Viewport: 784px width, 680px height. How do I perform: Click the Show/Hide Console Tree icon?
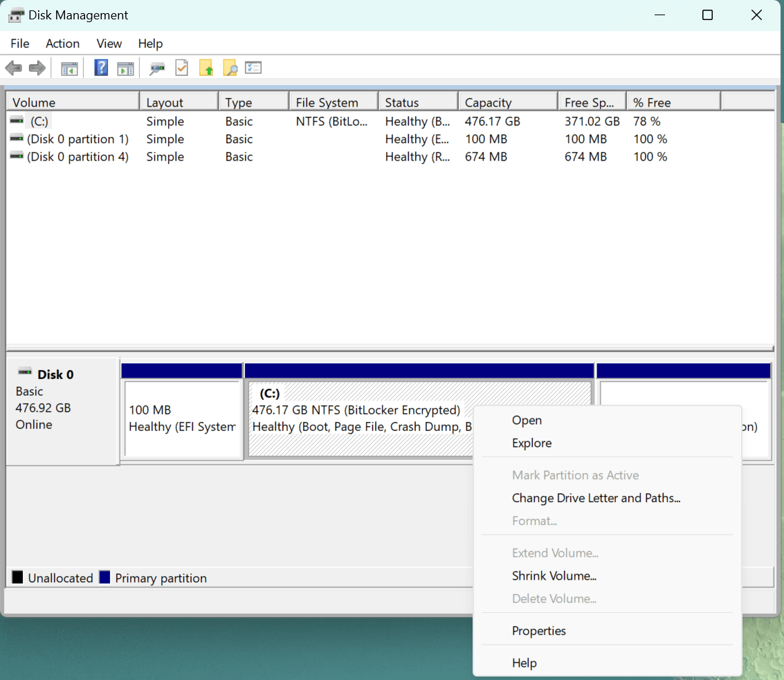click(69, 68)
